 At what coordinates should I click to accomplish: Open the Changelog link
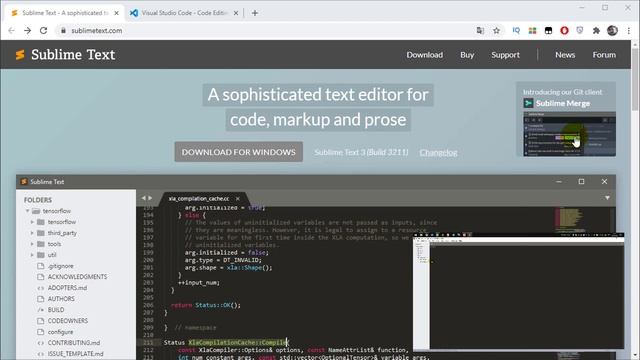point(438,152)
